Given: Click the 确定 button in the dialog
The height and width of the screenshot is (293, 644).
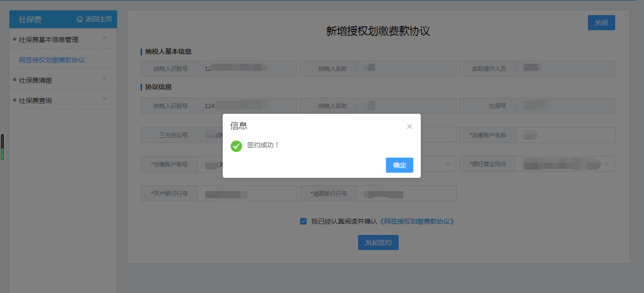Looking at the screenshot, I should click(399, 165).
